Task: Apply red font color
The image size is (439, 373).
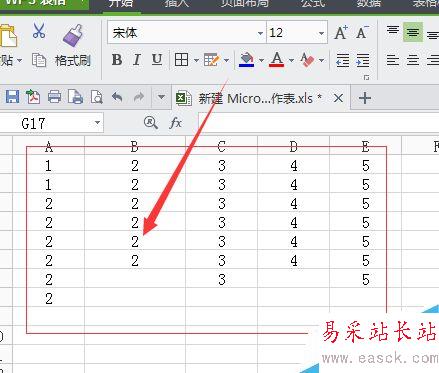Action: [x=277, y=60]
